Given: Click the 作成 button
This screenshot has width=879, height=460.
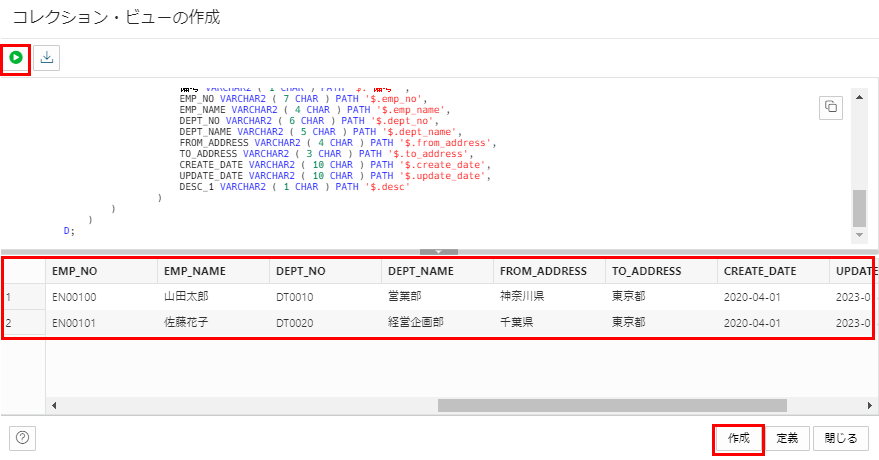Looking at the screenshot, I should click(x=738, y=438).
